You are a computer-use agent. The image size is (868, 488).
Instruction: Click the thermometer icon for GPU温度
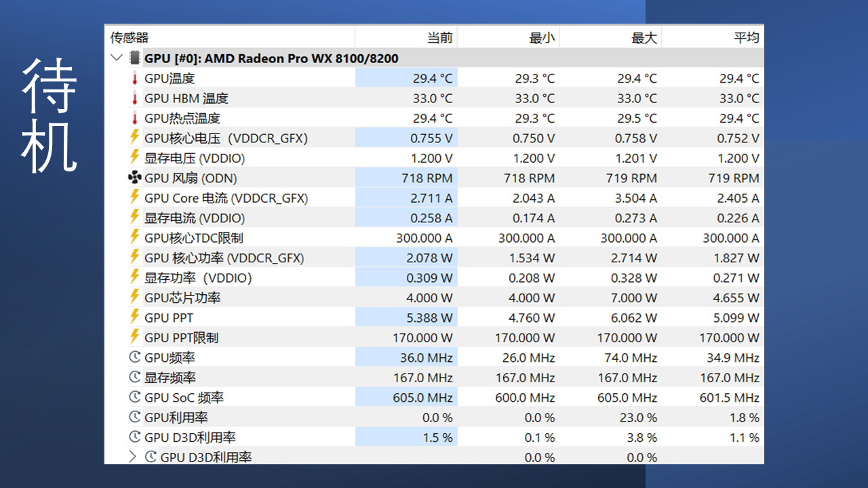coord(134,78)
